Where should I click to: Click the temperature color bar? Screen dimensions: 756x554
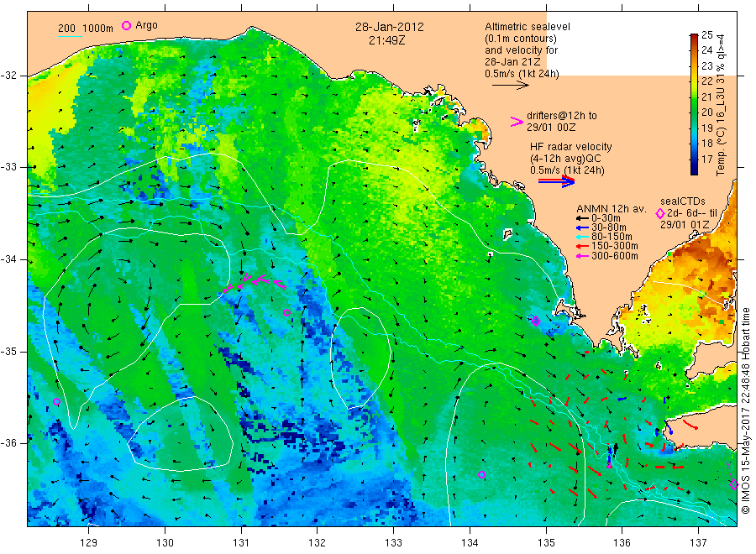(694, 104)
